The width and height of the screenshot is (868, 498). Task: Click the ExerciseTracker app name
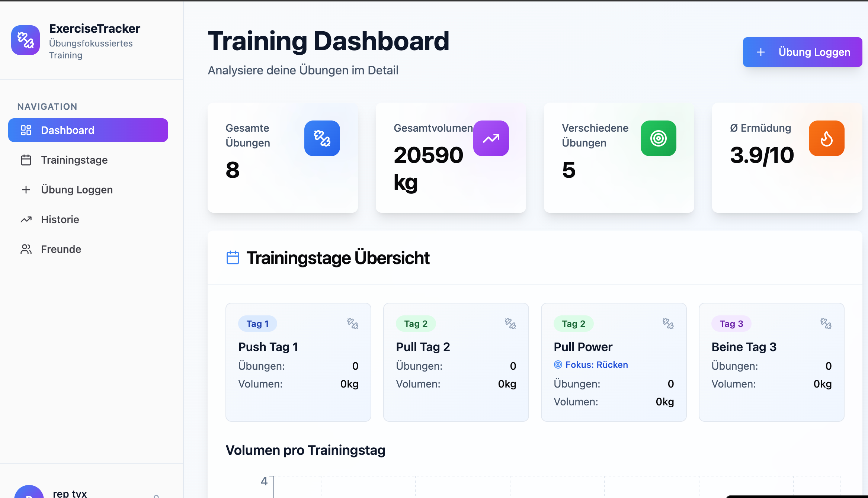click(95, 29)
